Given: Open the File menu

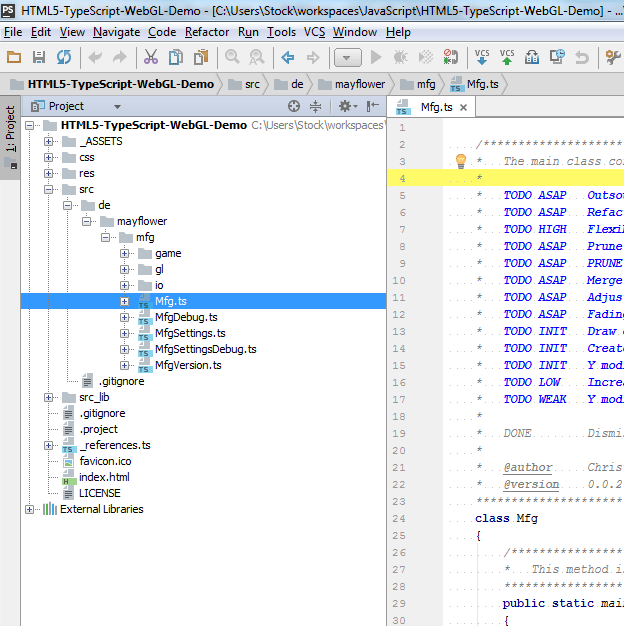Looking at the screenshot, I should [13, 32].
